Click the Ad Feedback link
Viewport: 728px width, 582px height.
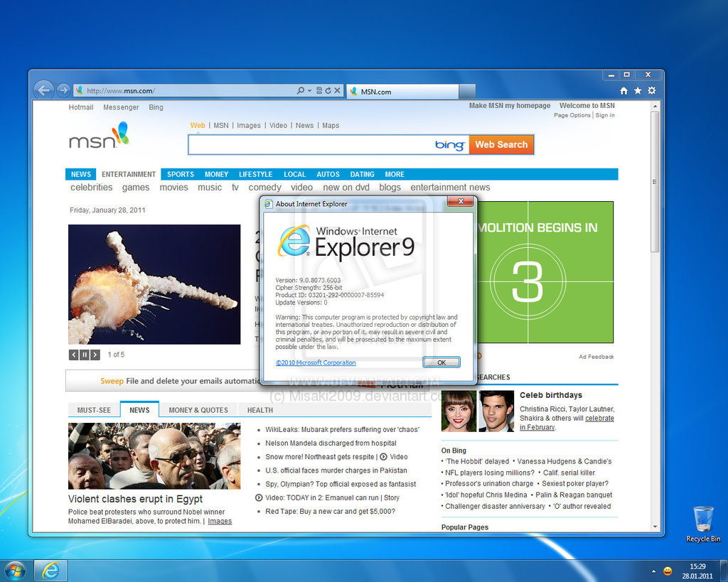[x=596, y=357]
